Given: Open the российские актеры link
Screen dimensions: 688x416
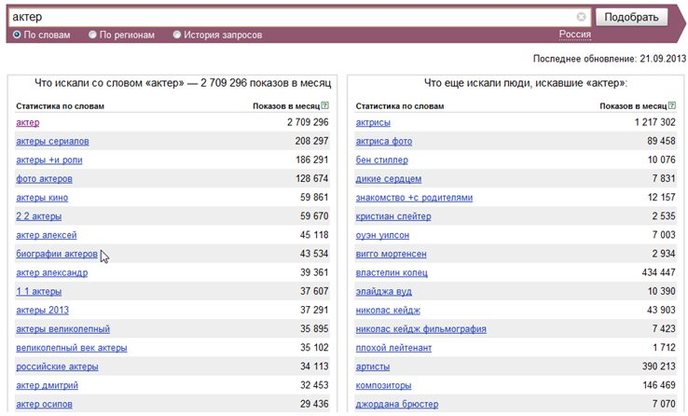Looking at the screenshot, I should pos(57,367).
